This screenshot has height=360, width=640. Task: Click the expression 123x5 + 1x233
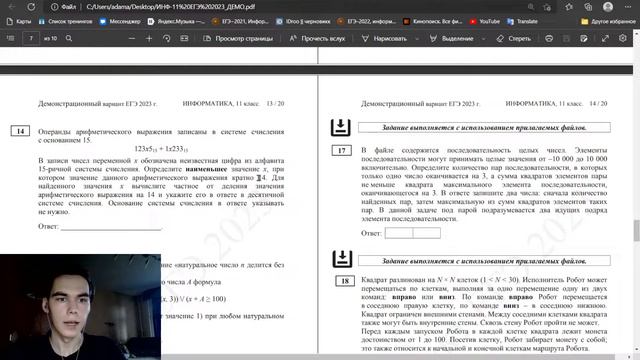pyautogui.click(x=161, y=149)
